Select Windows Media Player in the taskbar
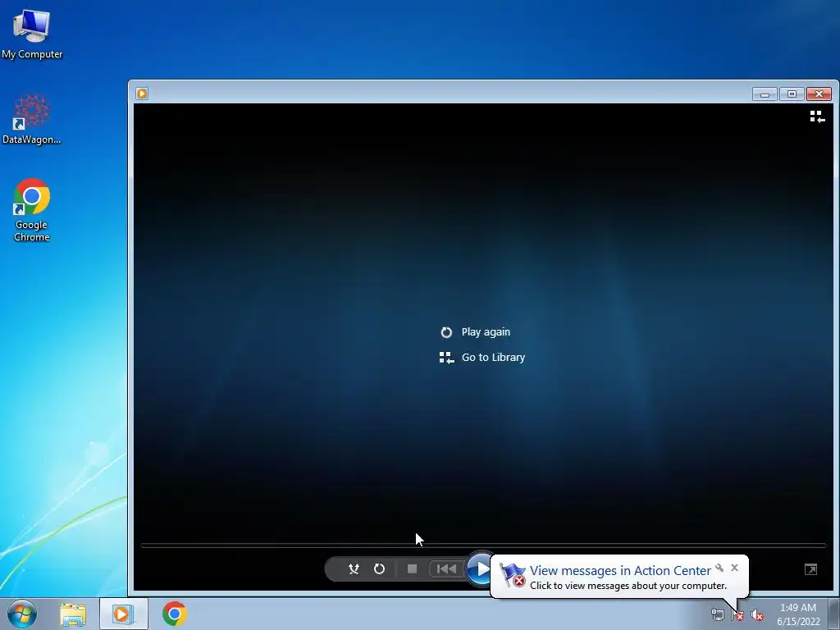 (123, 614)
